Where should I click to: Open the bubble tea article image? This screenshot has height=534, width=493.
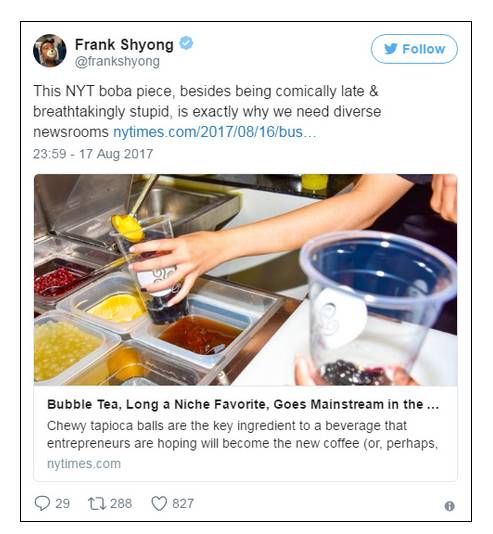(245, 280)
